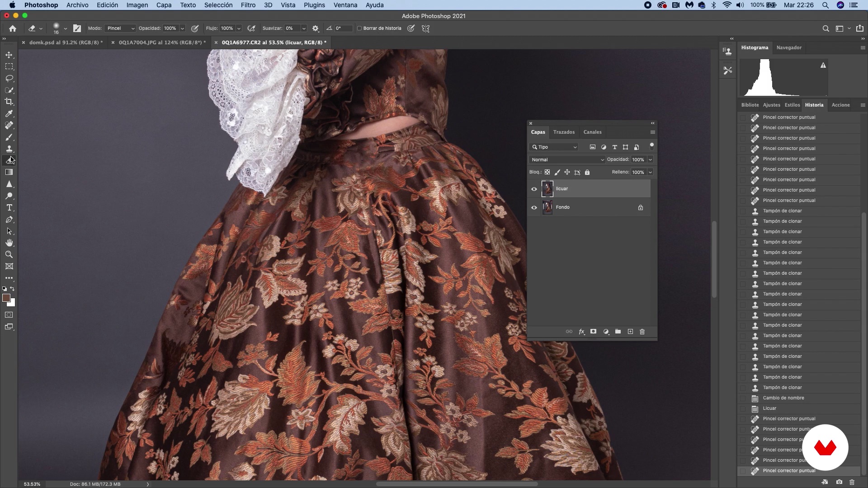Toggle visibility of Fondo layer
Screen dimensions: 868x488
(534, 207)
